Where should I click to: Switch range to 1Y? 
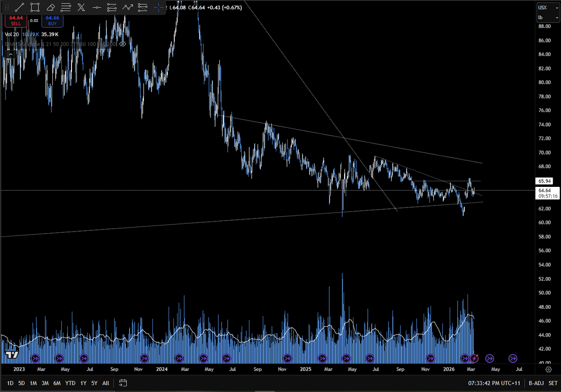83,383
